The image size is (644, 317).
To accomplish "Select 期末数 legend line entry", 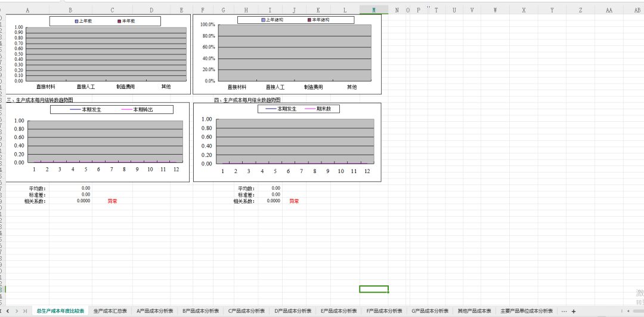I will pyautogui.click(x=318, y=109).
